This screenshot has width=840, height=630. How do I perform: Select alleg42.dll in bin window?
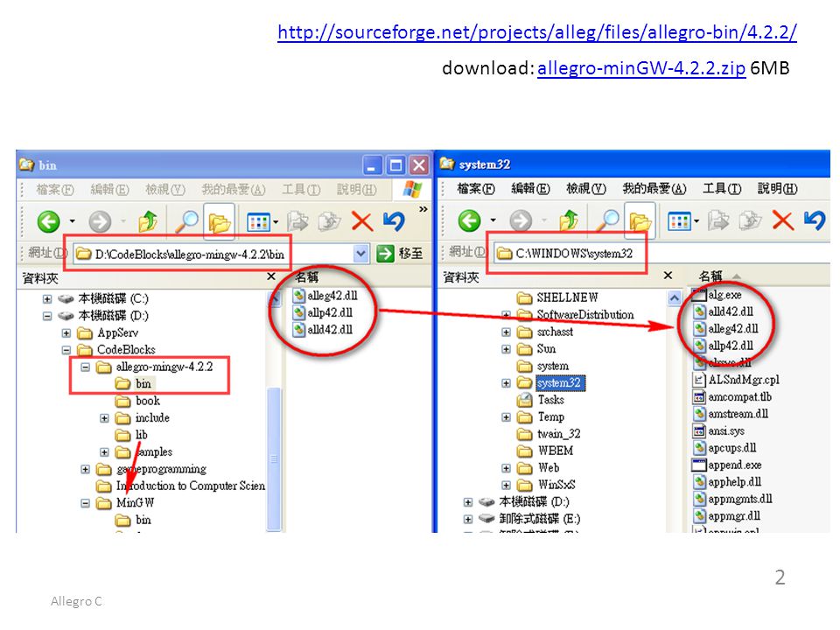click(x=325, y=295)
